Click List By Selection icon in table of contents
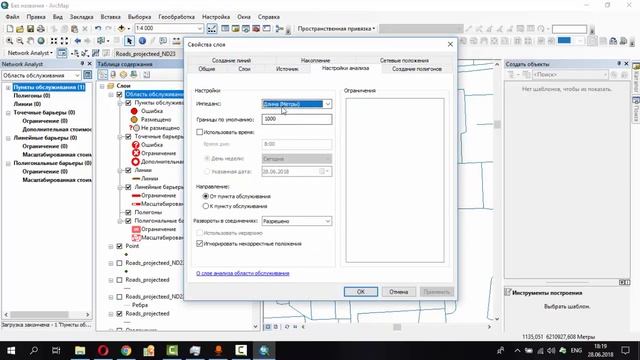Image resolution: width=640 pixels, height=360 pixels. click(x=134, y=75)
